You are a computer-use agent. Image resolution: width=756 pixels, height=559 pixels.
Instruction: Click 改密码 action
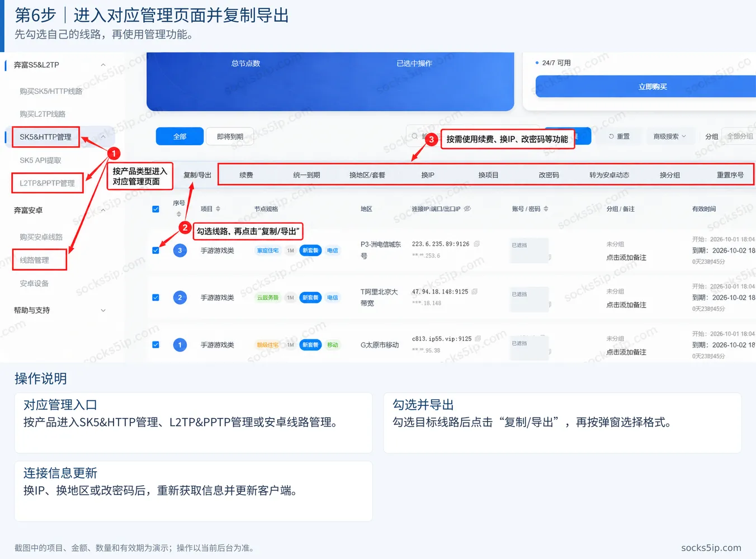(x=549, y=175)
